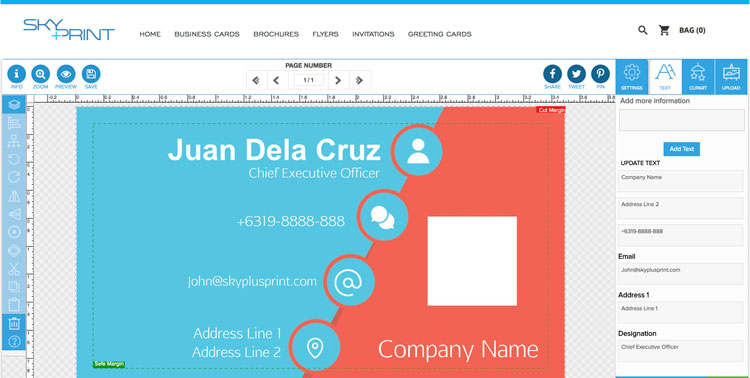Select the white square placeholder on card
Screen dimensions: 750x378
[472, 261]
